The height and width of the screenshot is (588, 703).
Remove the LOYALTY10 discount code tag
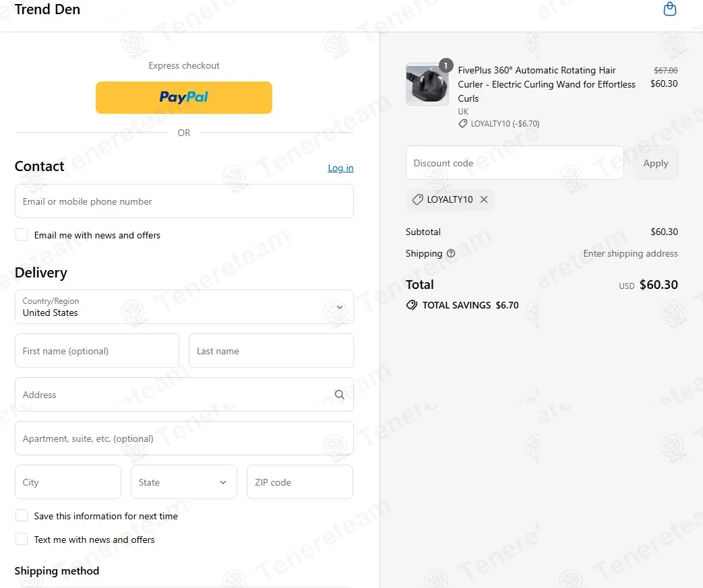(x=484, y=199)
